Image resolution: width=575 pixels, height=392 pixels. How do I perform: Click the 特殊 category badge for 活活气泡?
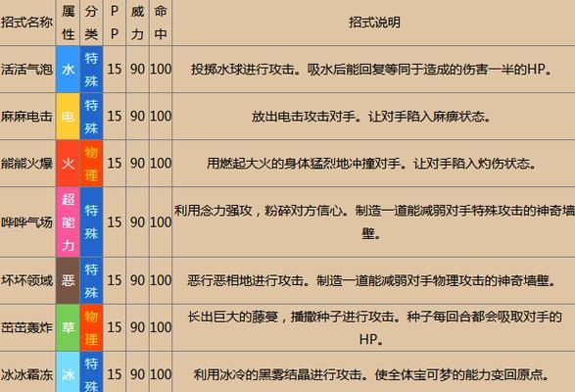(91, 69)
